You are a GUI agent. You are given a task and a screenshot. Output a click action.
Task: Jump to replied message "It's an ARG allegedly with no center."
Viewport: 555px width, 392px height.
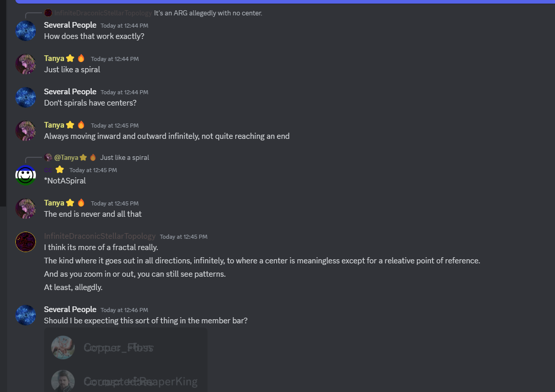point(208,13)
